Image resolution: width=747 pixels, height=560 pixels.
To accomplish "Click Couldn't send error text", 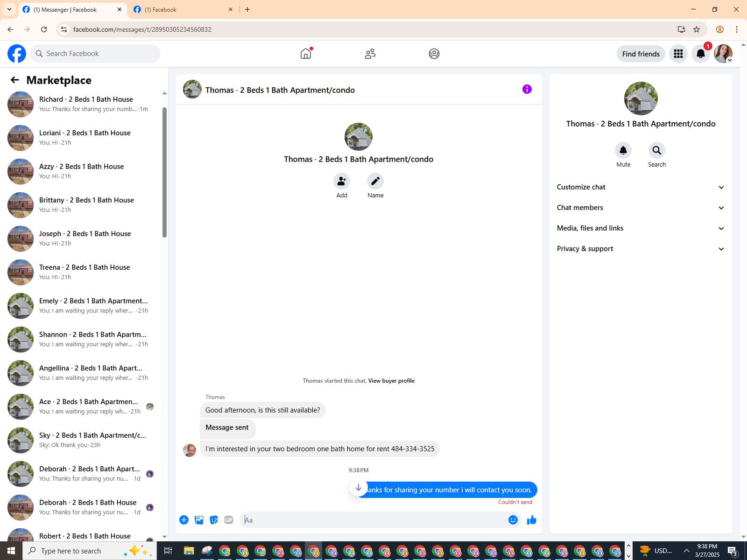I will point(515,502).
